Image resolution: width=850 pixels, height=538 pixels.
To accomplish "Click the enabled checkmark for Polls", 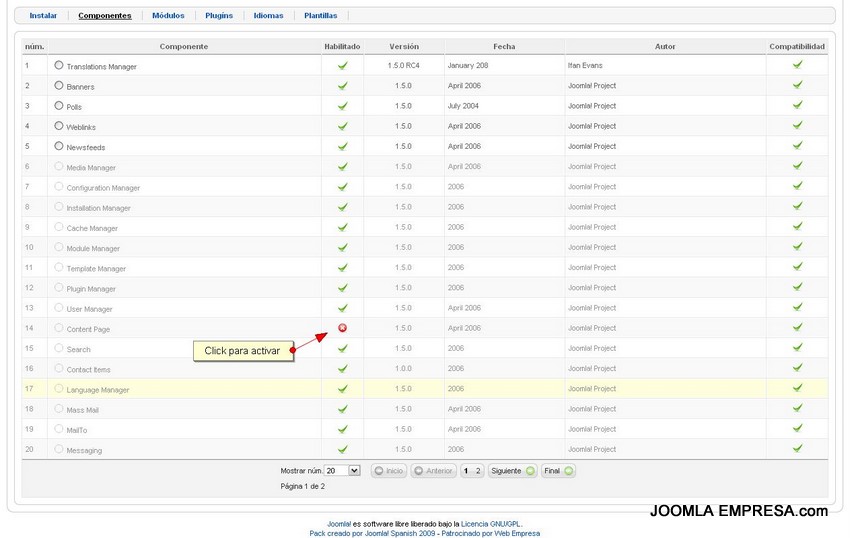I will point(342,106).
